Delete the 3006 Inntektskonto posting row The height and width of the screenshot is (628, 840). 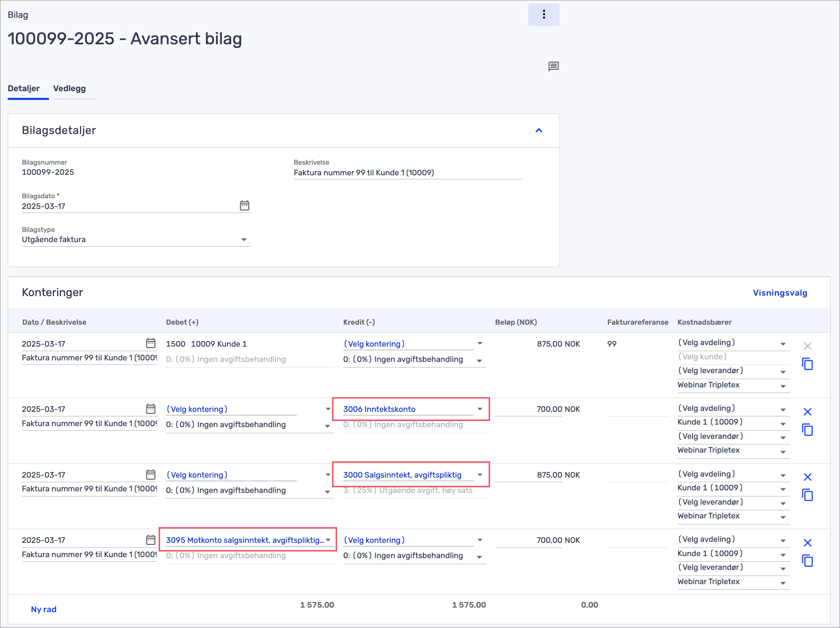click(x=807, y=412)
